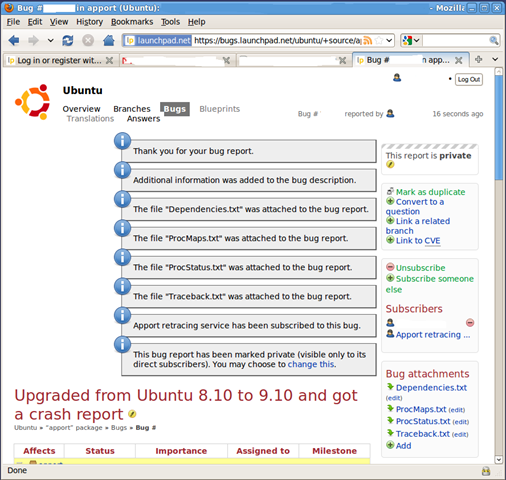Go to the home page icon

pyautogui.click(x=109, y=41)
